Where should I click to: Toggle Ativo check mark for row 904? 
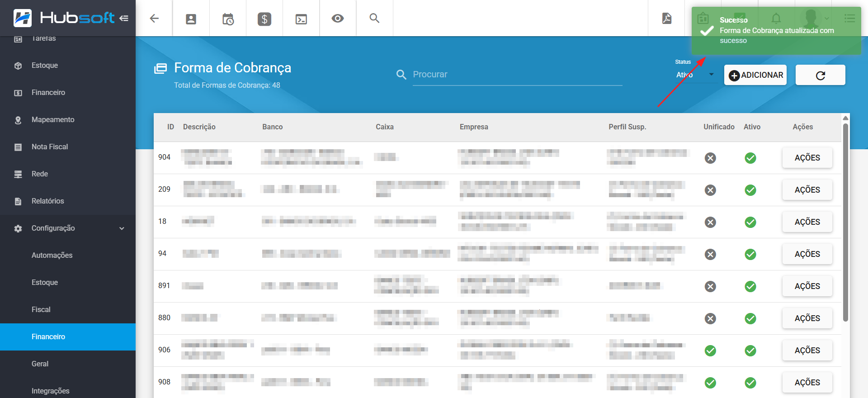750,158
